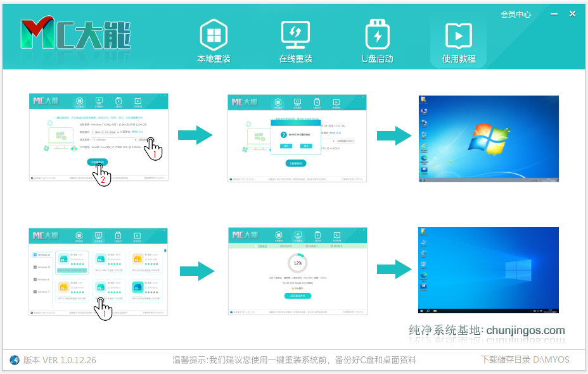Click the first arrow in top row
Screen dimensions: 588x374
tap(195, 135)
